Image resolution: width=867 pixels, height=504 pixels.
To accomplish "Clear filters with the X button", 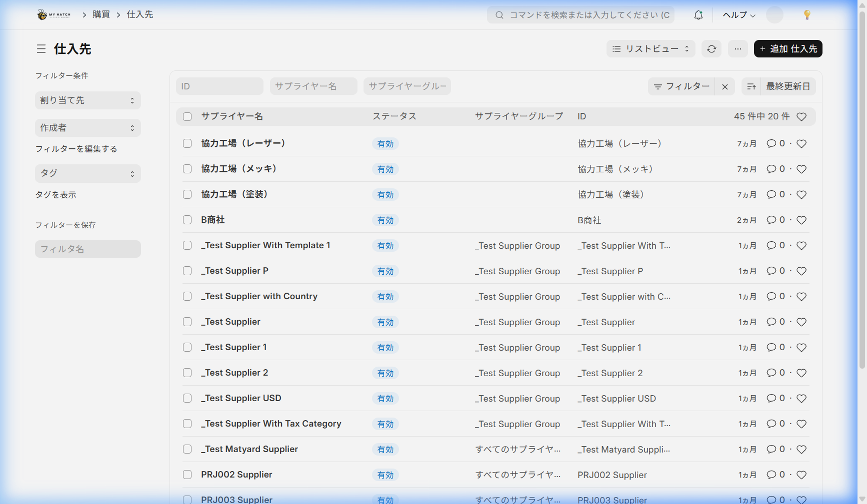I will [724, 86].
